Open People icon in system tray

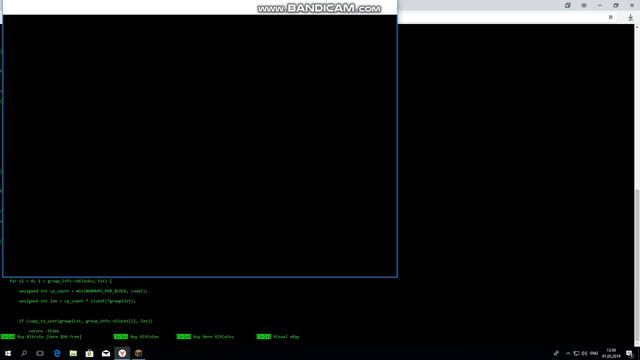556,353
